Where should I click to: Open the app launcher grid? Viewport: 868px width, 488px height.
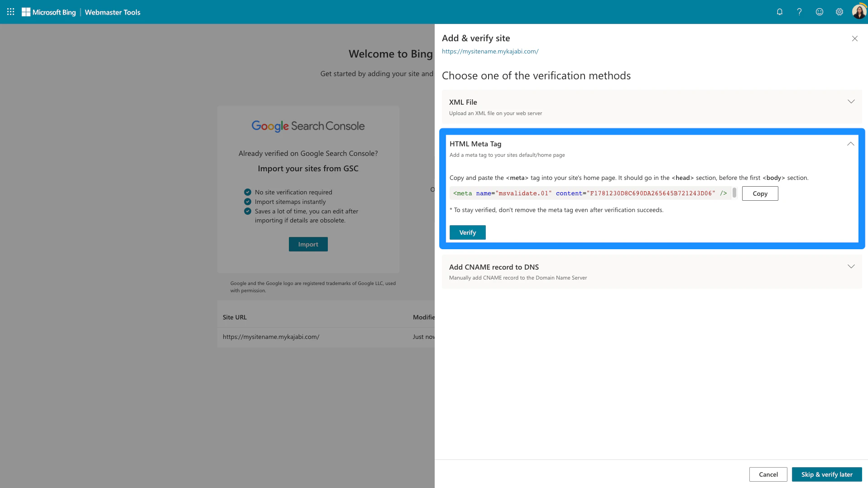(x=10, y=12)
